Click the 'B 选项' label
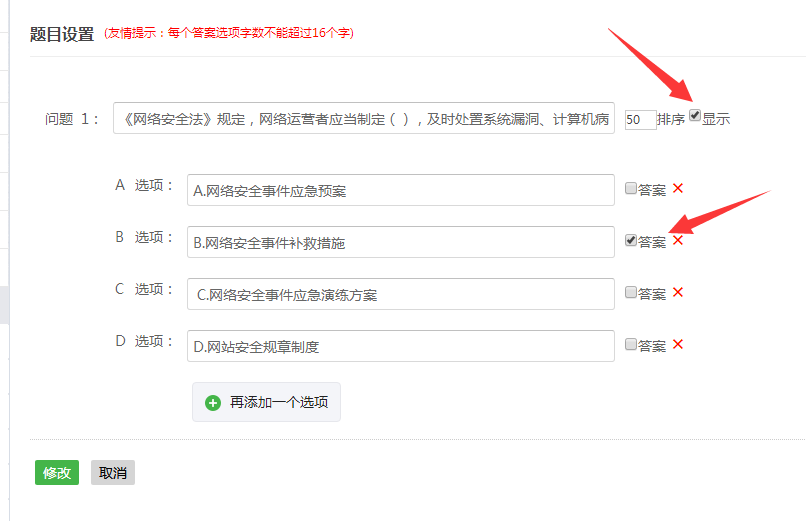Screen dimensions: 806x521 click(144, 237)
